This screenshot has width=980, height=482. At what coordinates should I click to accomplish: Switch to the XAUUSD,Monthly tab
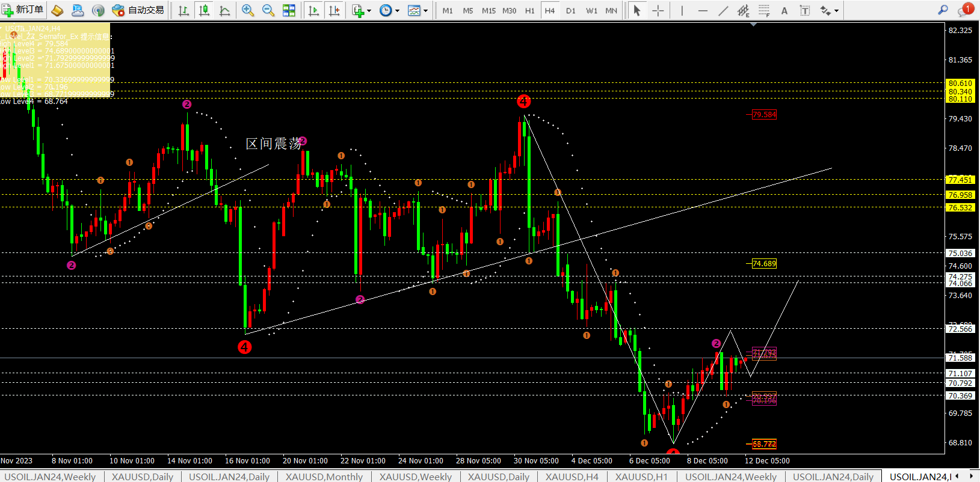324,477
